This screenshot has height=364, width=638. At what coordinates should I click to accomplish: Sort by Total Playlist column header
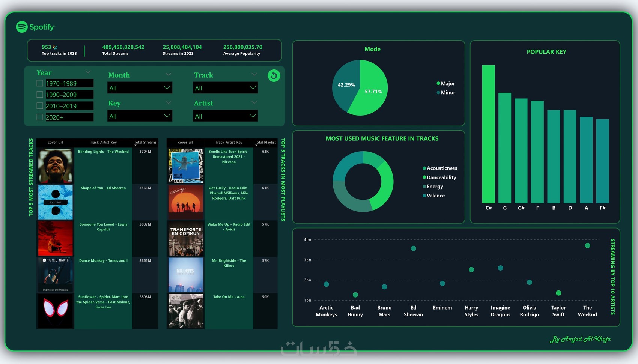click(x=265, y=143)
